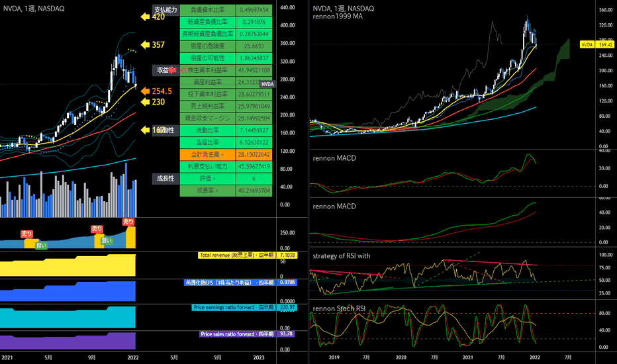Screen dimensions: 617x364
Task: Click the value 1.86345837 in the table
Action: 254,58
